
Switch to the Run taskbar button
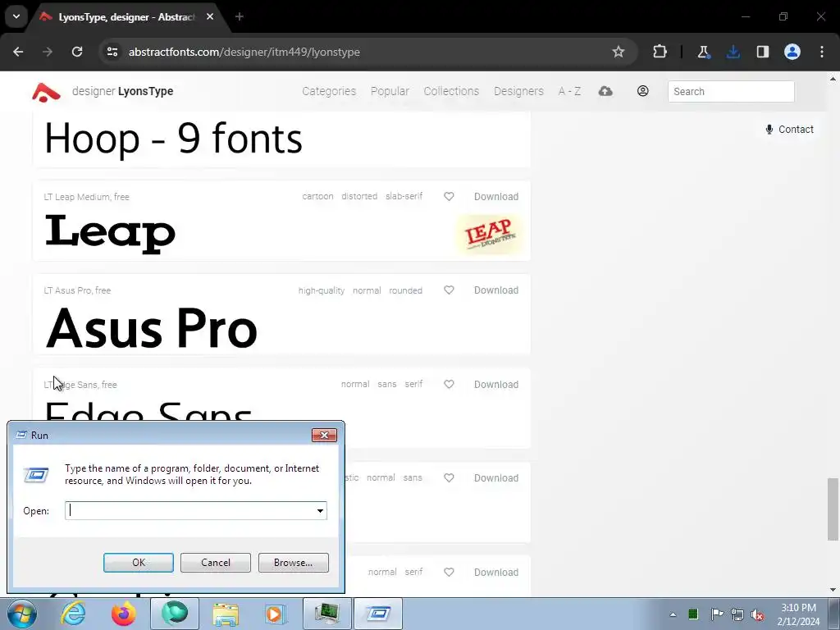377,614
